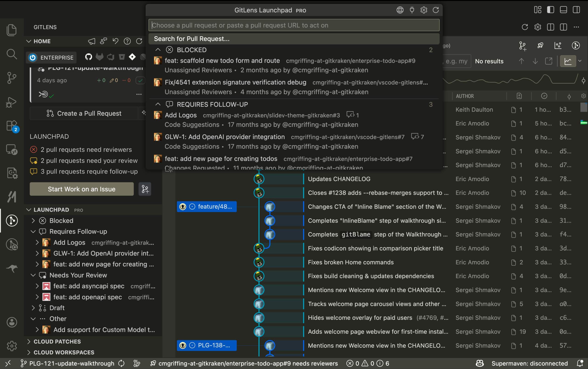Viewport: 588px width, 369px height.
Task: Select the GitLab icon next to GitHub
Action: point(100,57)
